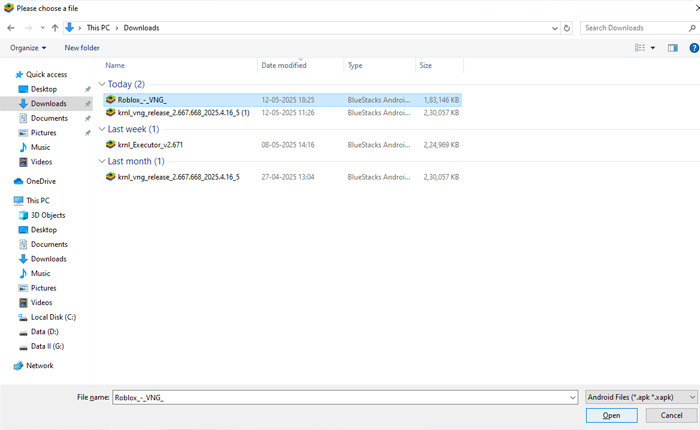Click BlueStacks icon of krnl_Executor_v2.671
Screen dimensions: 700x430
pyautogui.click(x=110, y=144)
